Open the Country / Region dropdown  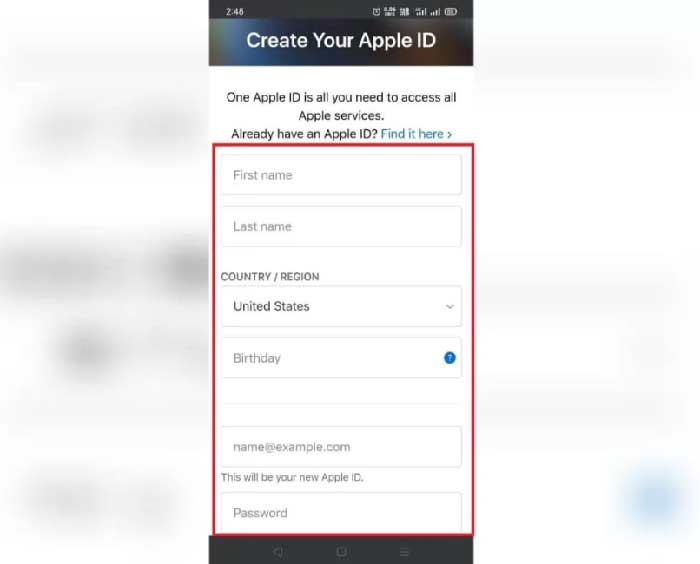342,306
